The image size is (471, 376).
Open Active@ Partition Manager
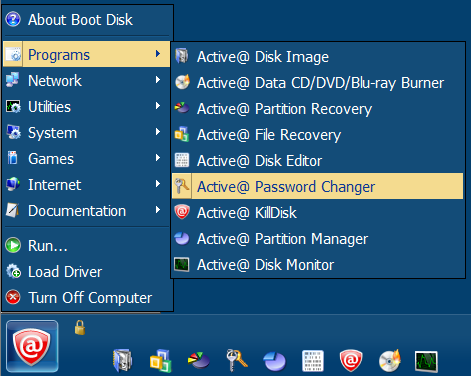coord(318,238)
